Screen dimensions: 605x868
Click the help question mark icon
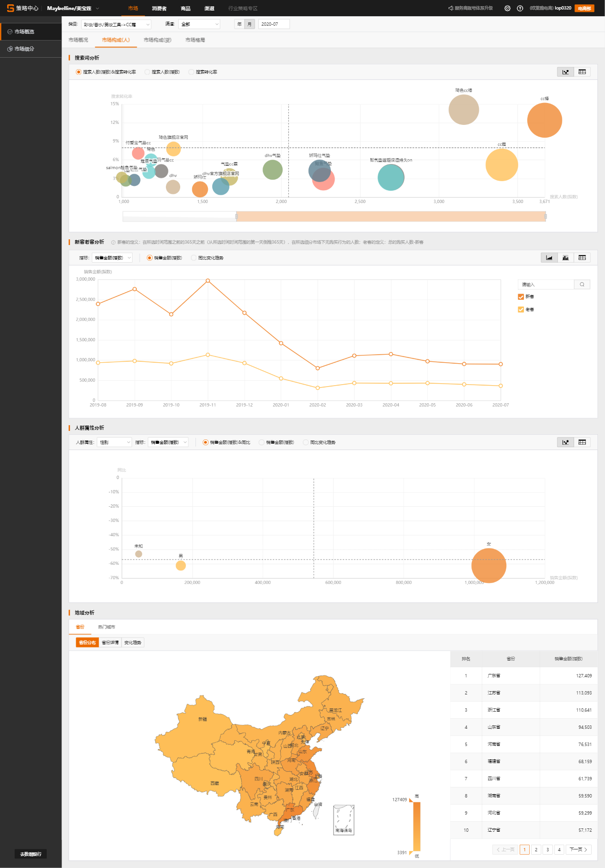[x=520, y=8]
